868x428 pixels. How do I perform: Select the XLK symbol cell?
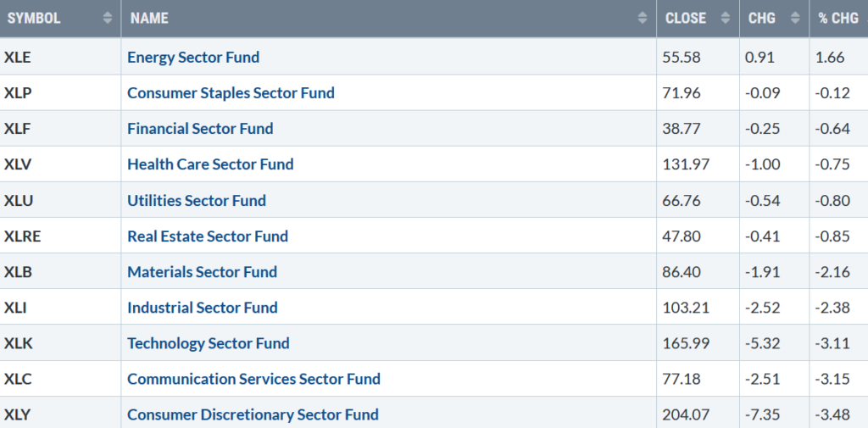tap(60, 343)
